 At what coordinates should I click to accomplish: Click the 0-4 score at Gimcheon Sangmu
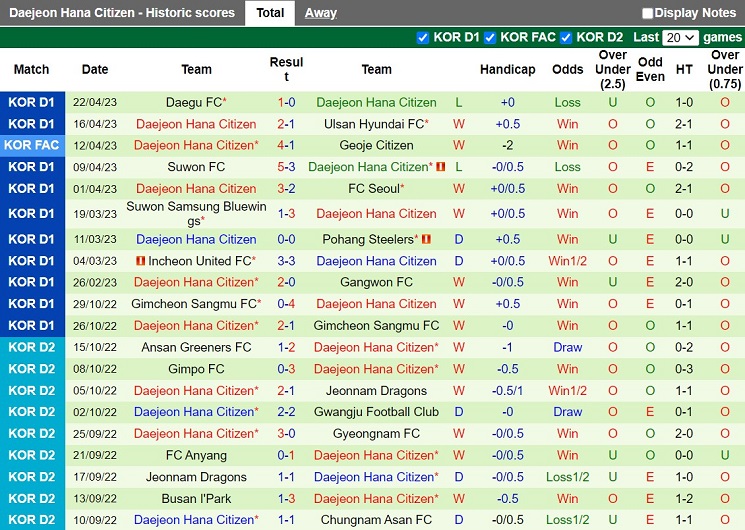pyautogui.click(x=286, y=304)
